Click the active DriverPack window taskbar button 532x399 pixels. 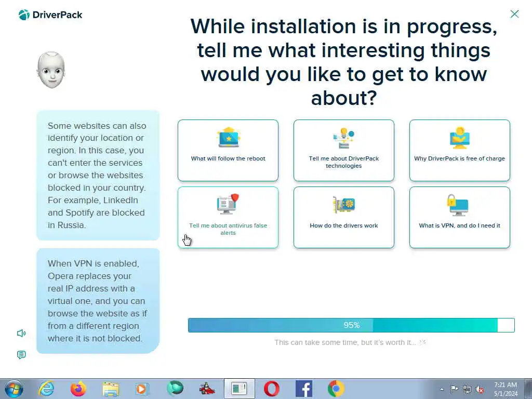coord(239,389)
